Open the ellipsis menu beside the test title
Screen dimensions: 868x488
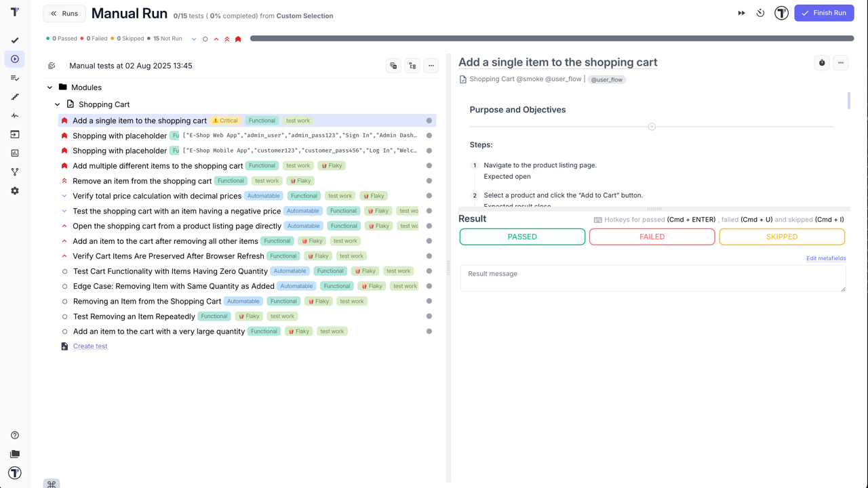(841, 62)
